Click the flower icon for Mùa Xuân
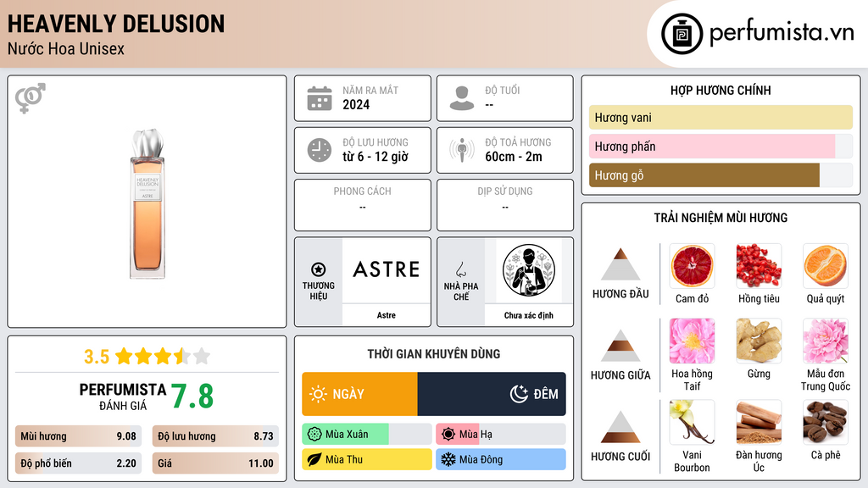 314,435
